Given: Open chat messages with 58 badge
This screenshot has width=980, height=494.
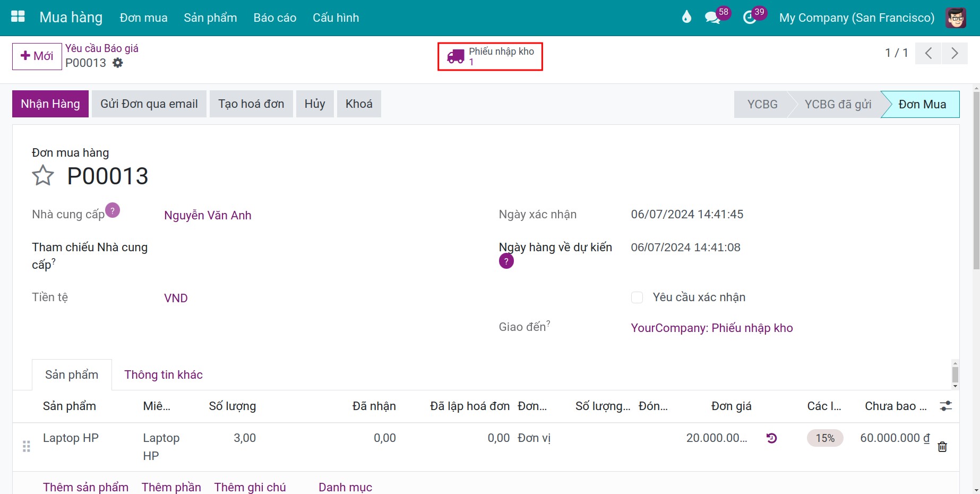Looking at the screenshot, I should coord(712,18).
